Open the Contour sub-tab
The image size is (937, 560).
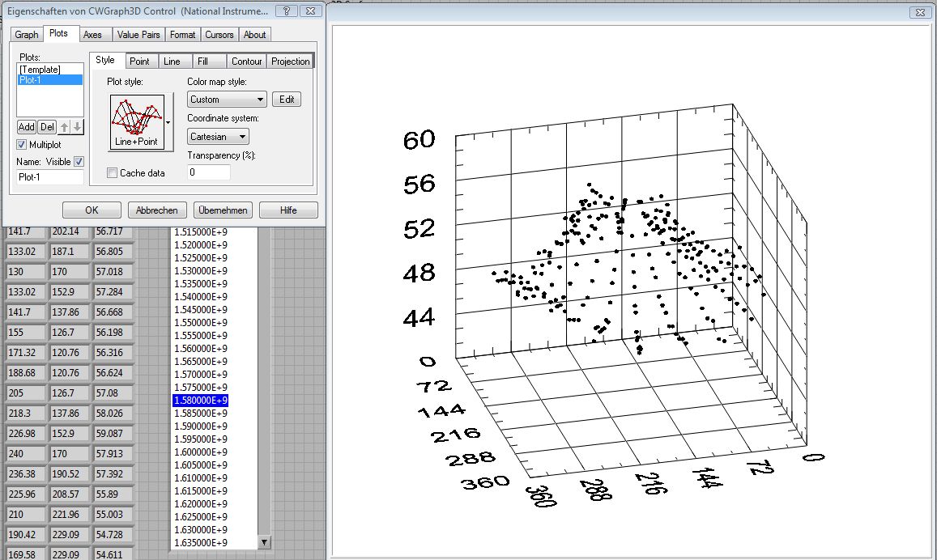[x=246, y=62]
